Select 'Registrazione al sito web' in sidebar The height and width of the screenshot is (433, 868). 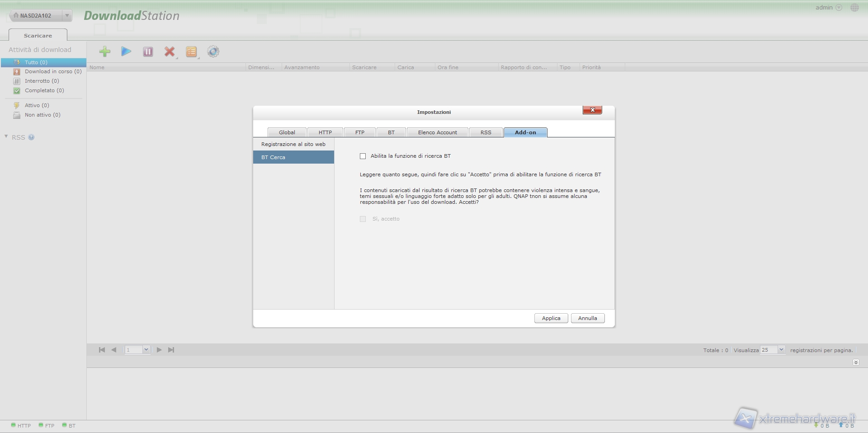[293, 144]
